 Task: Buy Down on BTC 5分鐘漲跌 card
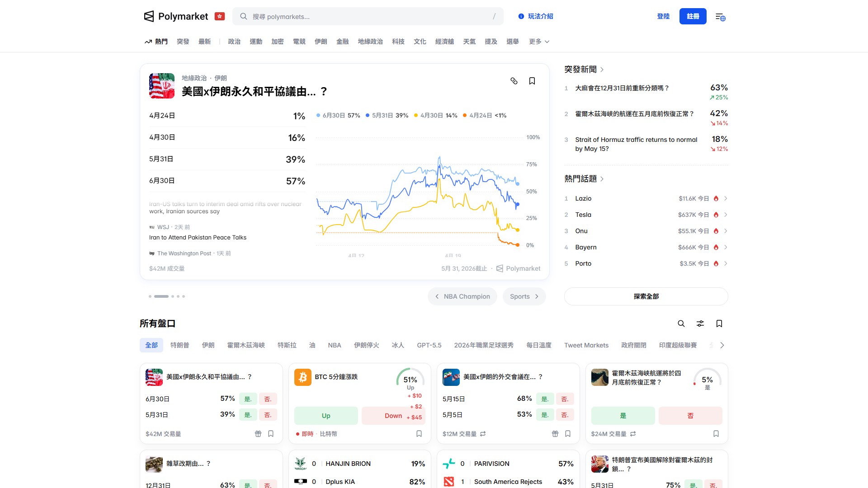(393, 416)
